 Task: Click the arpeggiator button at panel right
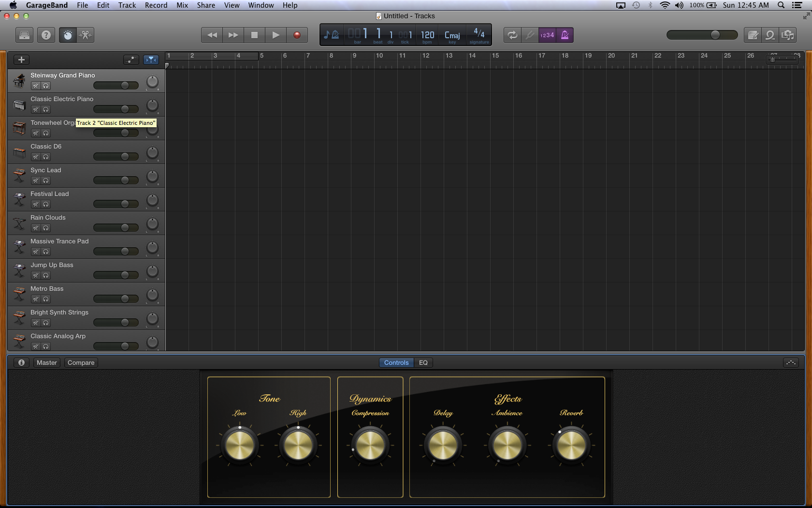pos(791,362)
